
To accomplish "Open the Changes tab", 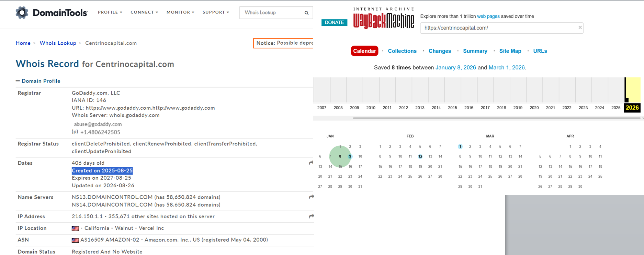I will click(x=440, y=51).
